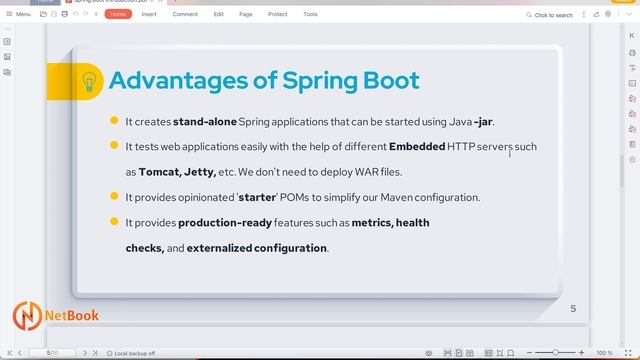The height and width of the screenshot is (360, 640).
Task: Jump to the first page button
Action: point(10,353)
